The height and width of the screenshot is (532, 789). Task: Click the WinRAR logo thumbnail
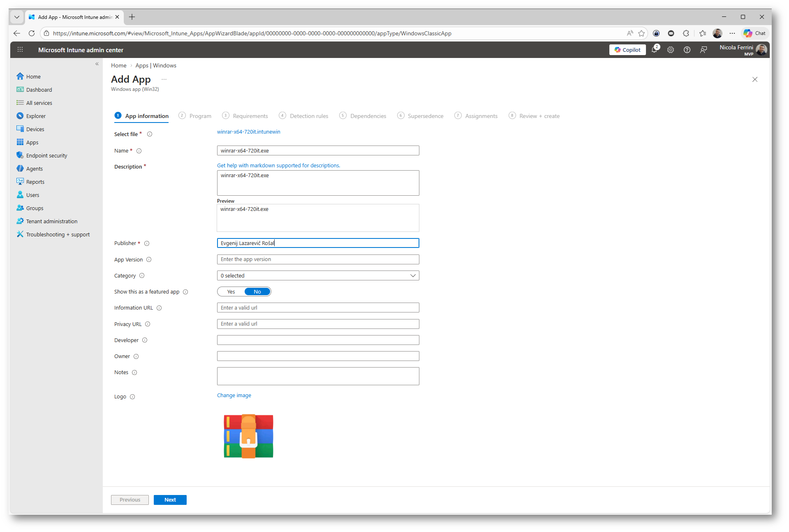pyautogui.click(x=248, y=436)
